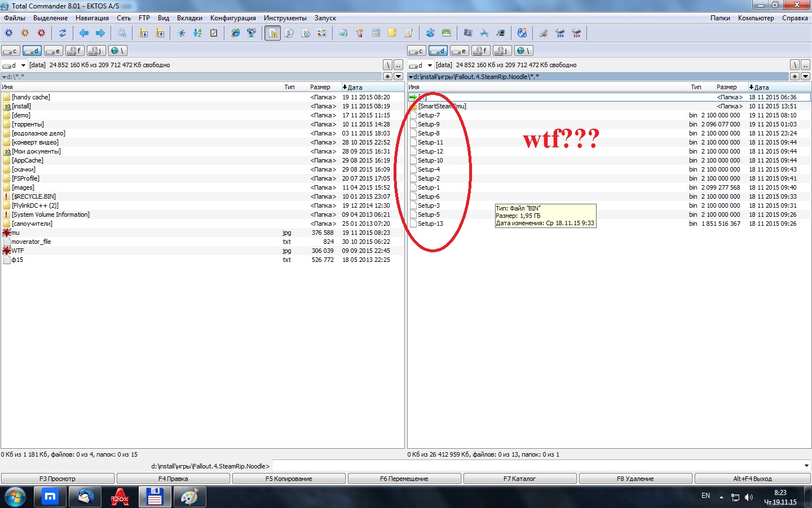Viewport: 812px width, 508px height.
Task: Click the globe with disc toolbar icon
Action: 522,33
